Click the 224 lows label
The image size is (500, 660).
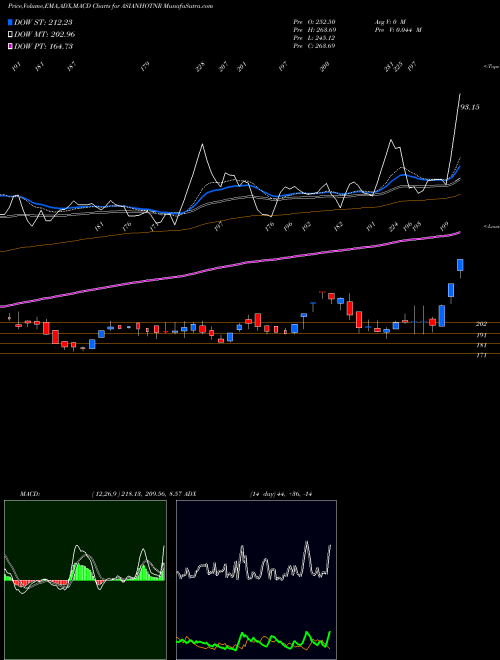[x=393, y=227]
